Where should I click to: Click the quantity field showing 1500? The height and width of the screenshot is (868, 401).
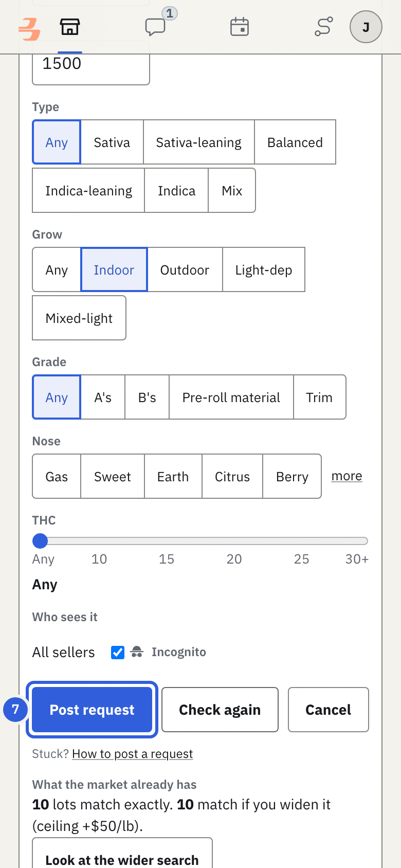[x=91, y=64]
